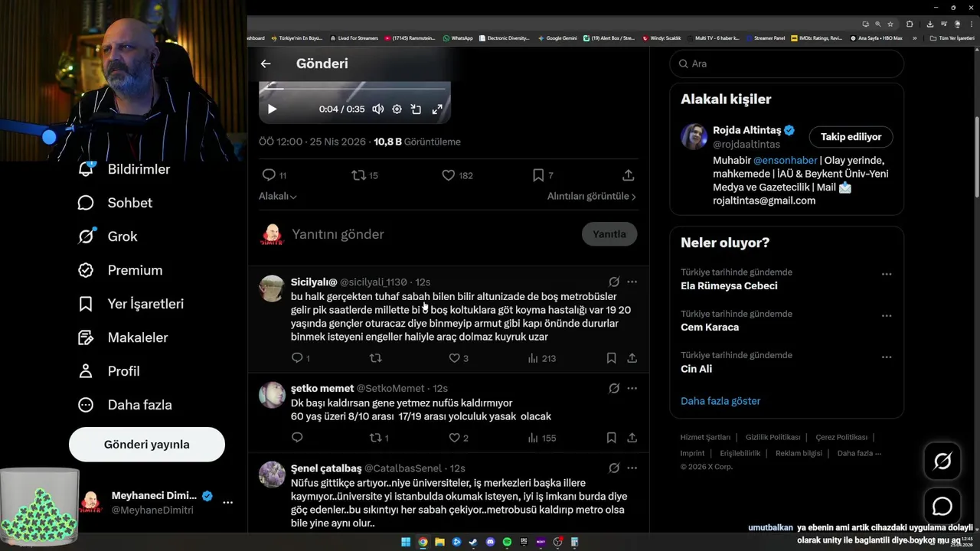
Task: Open Grok icon on şetko memet reply
Action: coord(614,388)
